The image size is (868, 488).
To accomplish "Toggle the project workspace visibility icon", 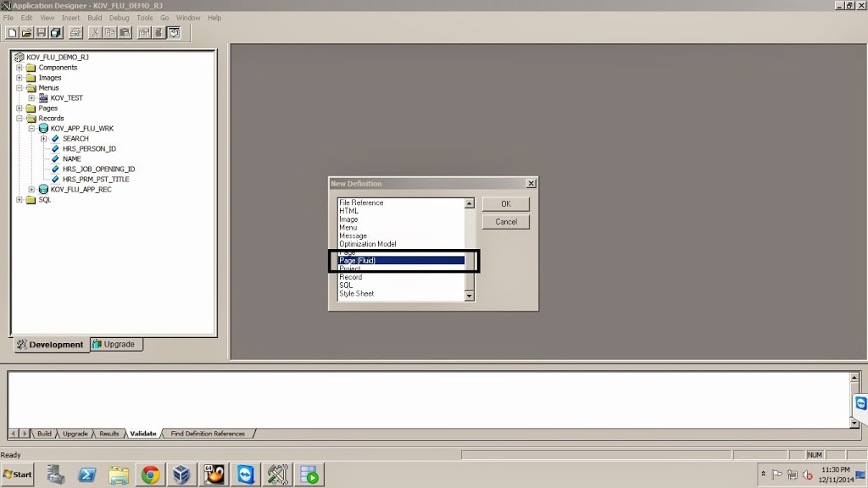I will [174, 32].
